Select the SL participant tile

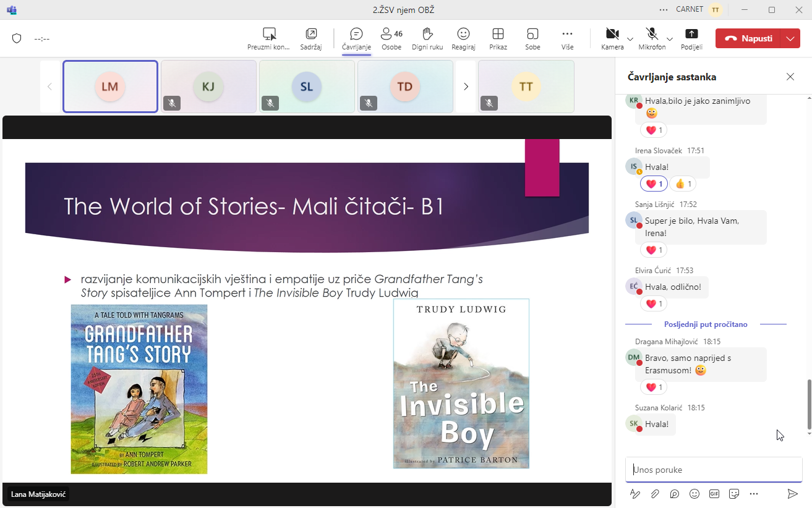click(307, 87)
